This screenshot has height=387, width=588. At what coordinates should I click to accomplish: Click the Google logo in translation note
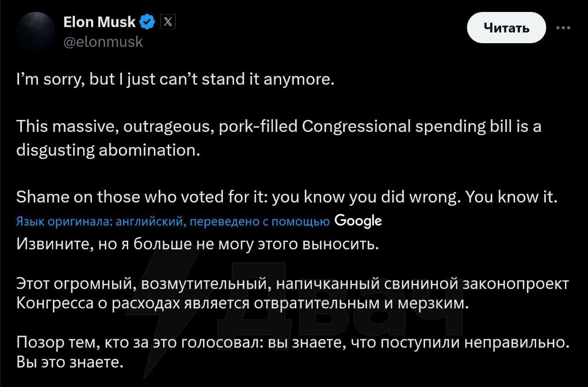tap(358, 221)
